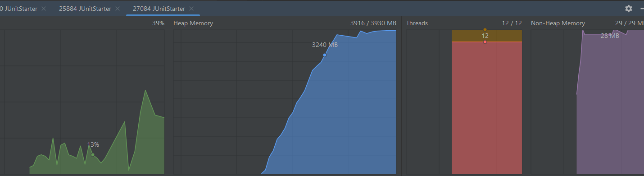Click the Heap Memory chart title
The width and height of the screenshot is (644, 176).
[x=193, y=23]
